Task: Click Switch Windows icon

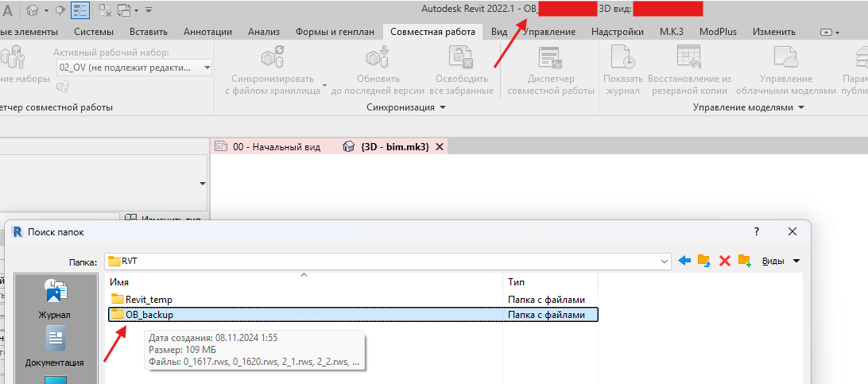Action: (124, 10)
